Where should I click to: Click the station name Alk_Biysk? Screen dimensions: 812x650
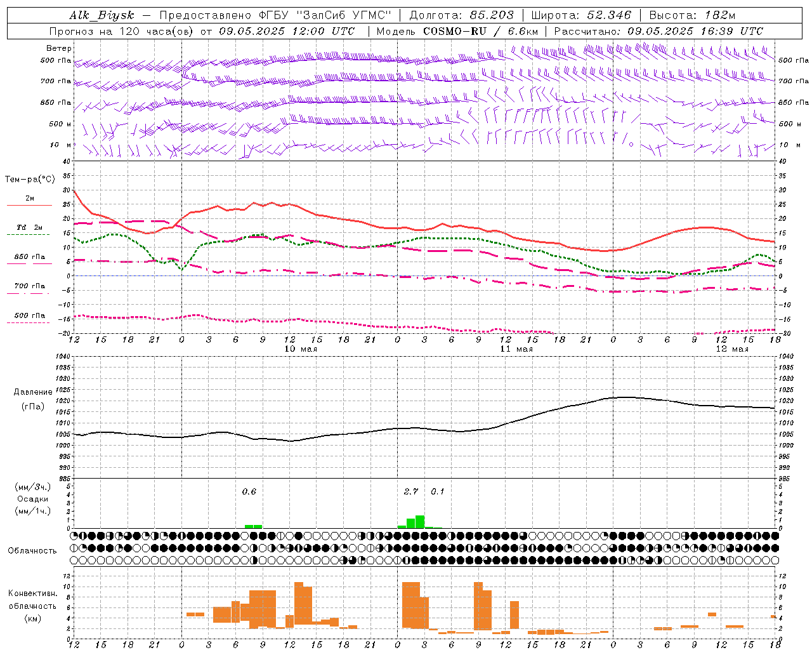(x=101, y=15)
